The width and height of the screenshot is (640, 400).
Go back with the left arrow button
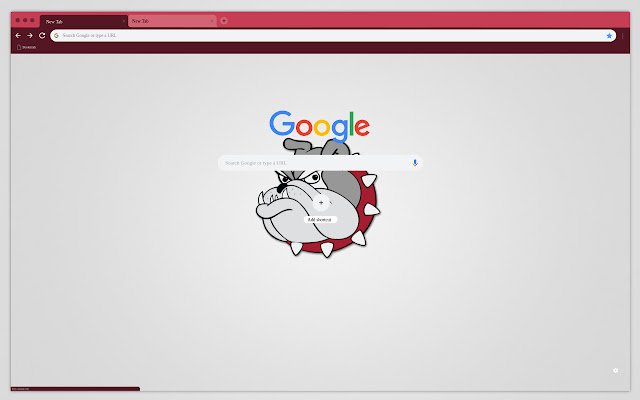(x=18, y=36)
